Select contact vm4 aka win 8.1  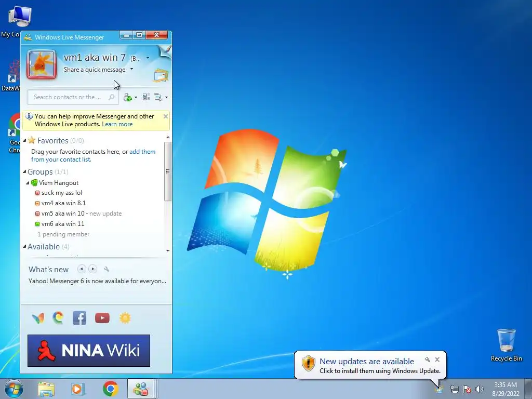[63, 203]
